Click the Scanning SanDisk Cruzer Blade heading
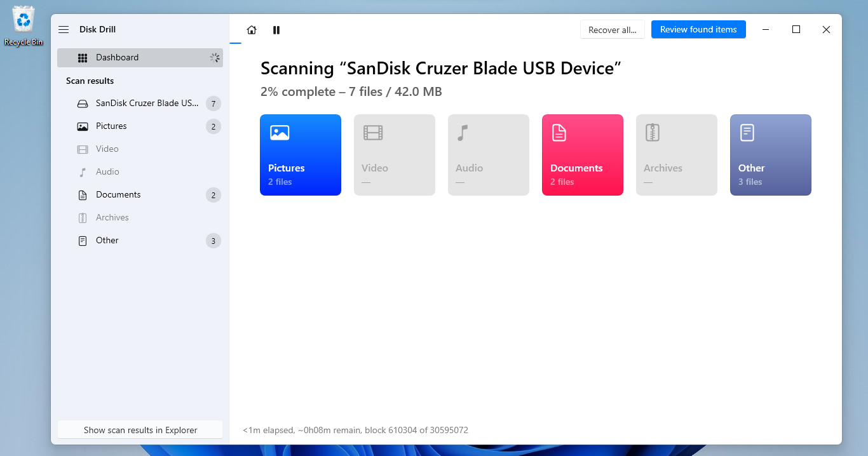The image size is (868, 456). [x=441, y=69]
